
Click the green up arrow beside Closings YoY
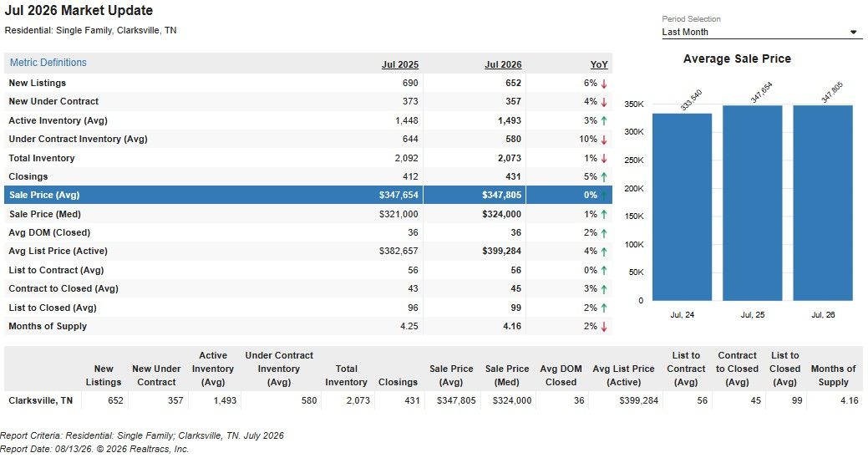[x=604, y=177]
